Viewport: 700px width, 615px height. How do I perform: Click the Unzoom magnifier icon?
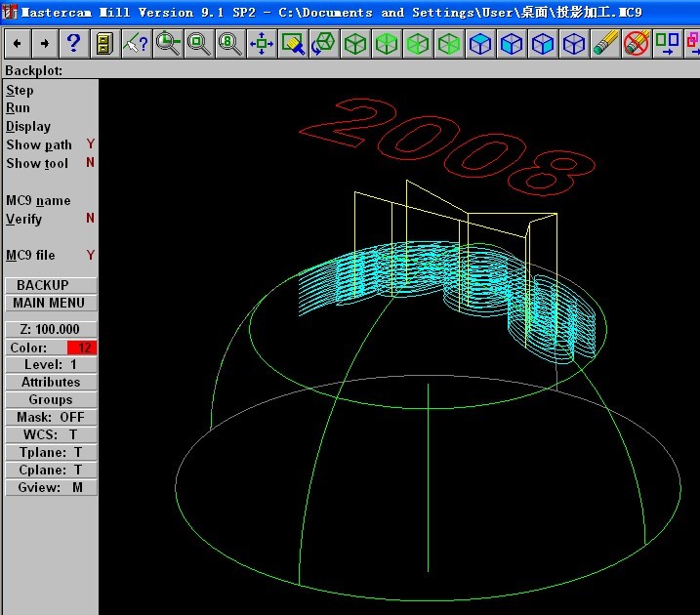(x=198, y=43)
